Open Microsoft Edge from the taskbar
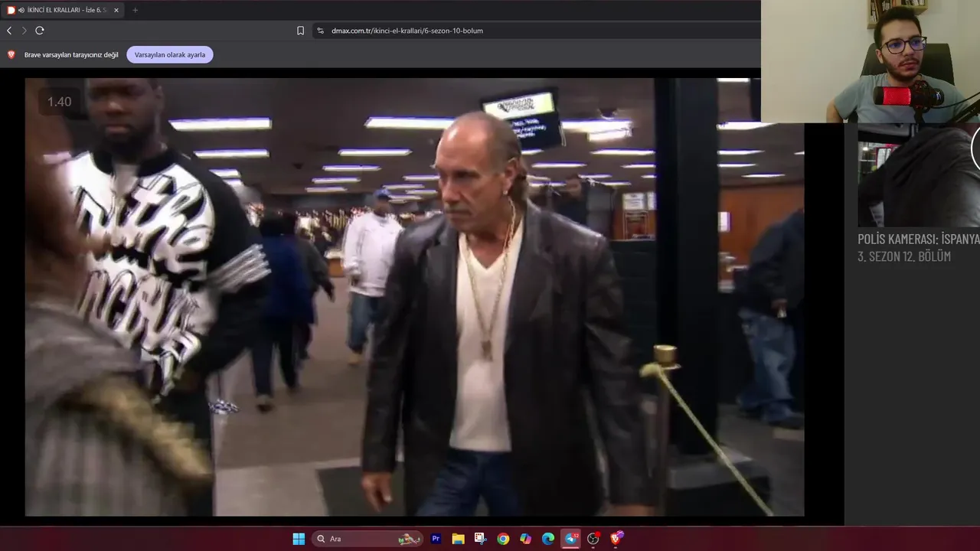980x551 pixels. 548,539
